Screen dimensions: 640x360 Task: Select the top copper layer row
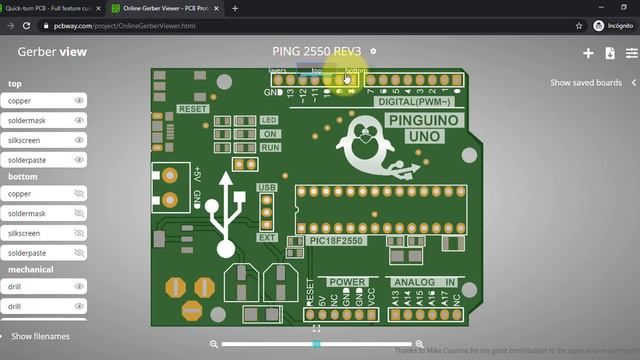[44, 100]
